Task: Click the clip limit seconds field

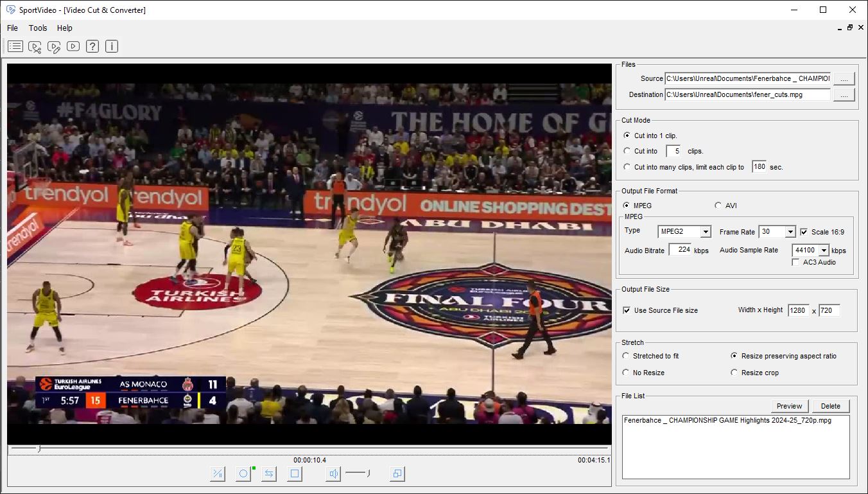Action: coord(759,167)
